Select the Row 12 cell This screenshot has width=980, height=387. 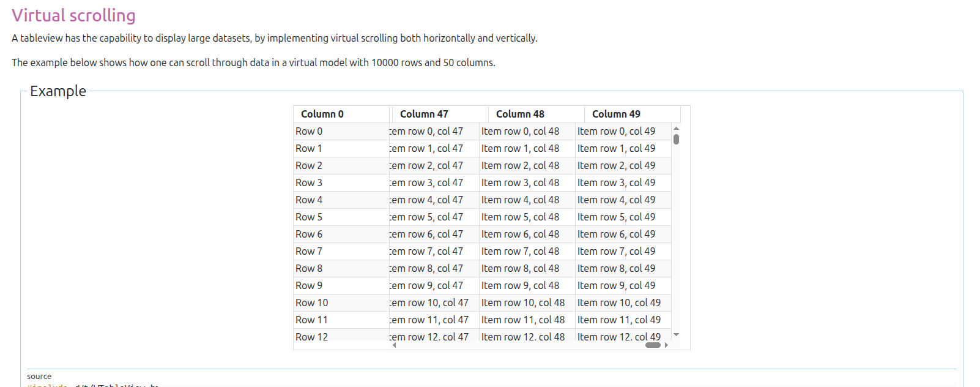click(341, 336)
